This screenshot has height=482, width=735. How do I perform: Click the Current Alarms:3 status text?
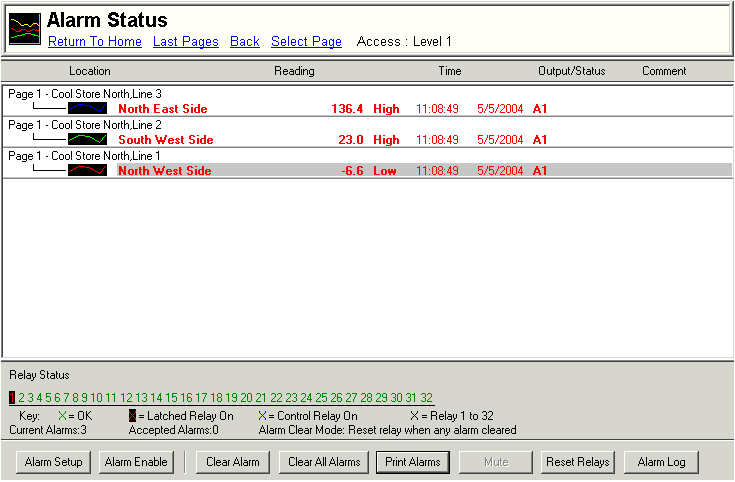(48, 430)
